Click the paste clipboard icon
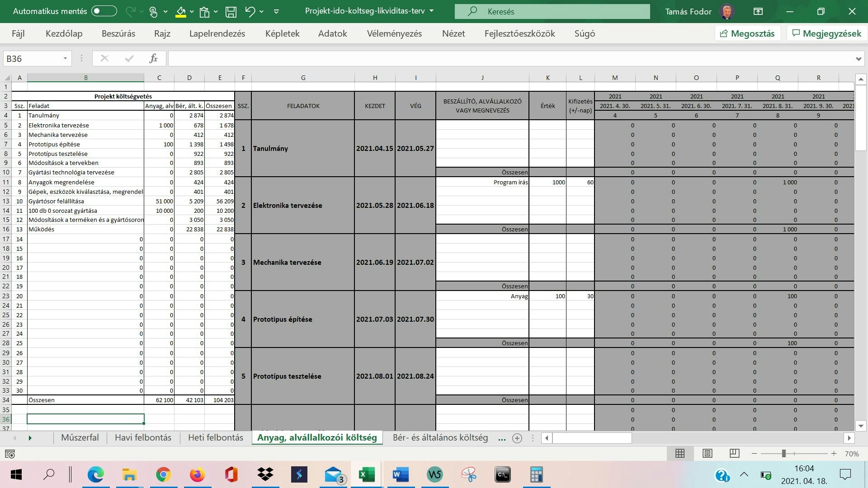 point(205,11)
